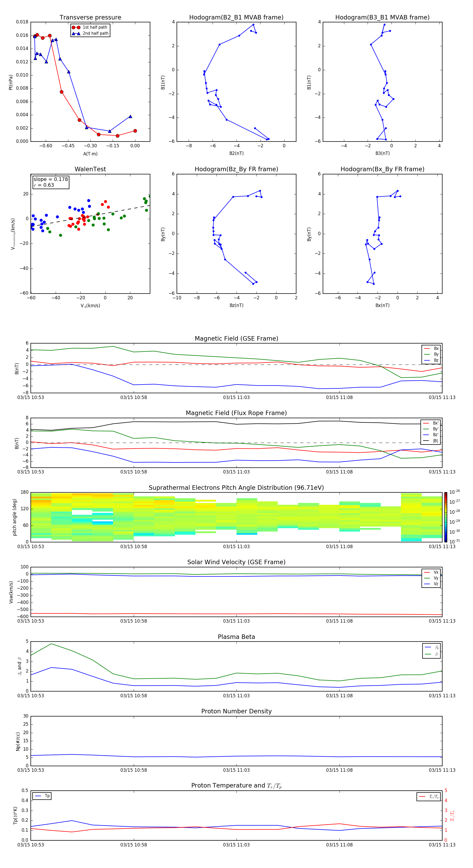Click "Bz'" legend entry in Flux Rope plot
This screenshot has height=868, width=473.
pos(431,435)
